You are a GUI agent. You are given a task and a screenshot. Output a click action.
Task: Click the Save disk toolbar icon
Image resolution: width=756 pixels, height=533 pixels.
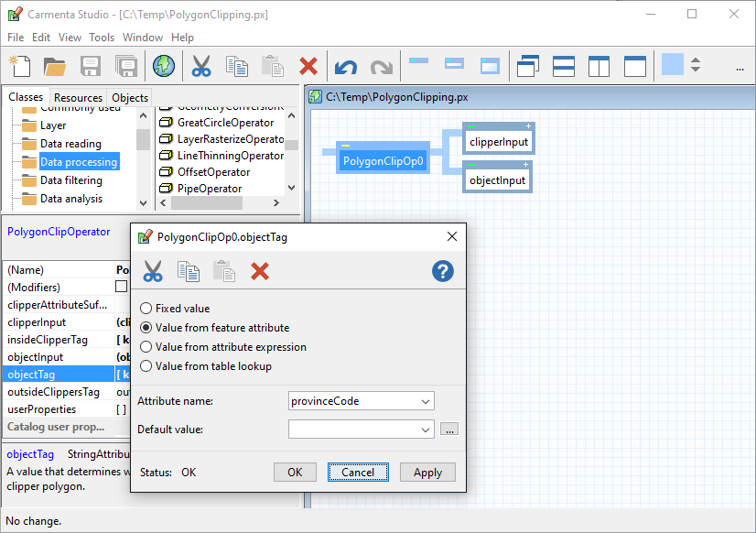pyautogui.click(x=91, y=66)
